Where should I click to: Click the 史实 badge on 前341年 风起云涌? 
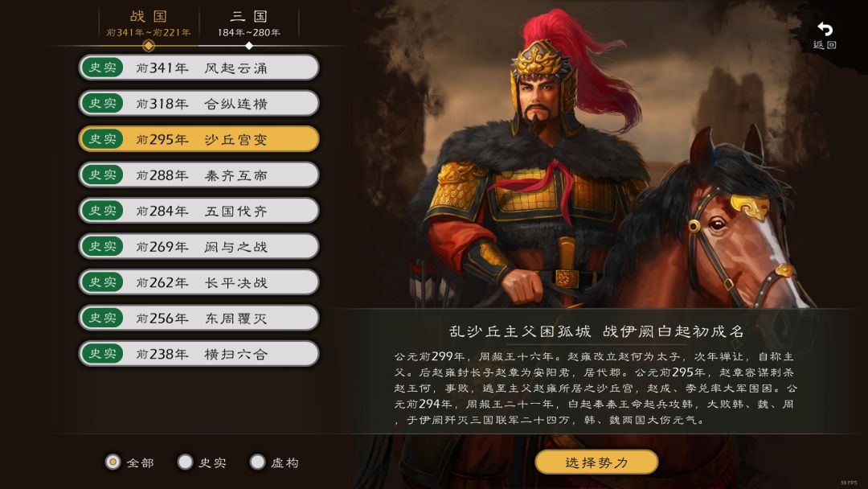pos(102,68)
